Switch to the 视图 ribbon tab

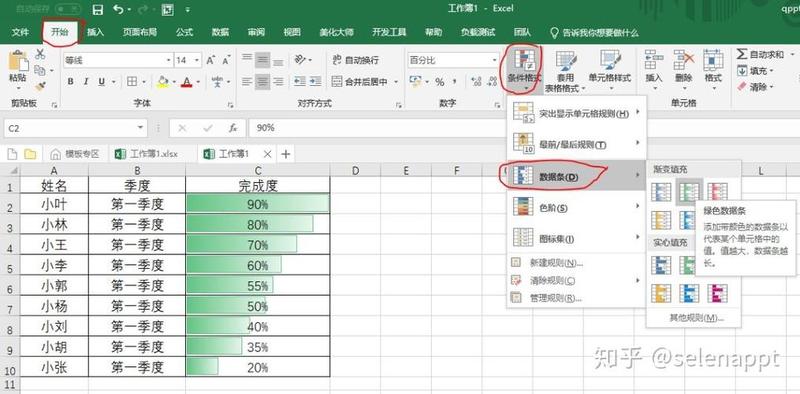292,32
